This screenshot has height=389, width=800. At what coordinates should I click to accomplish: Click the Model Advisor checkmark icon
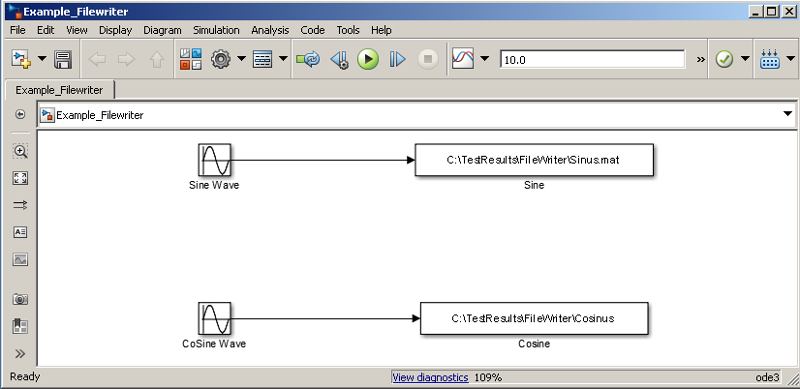(724, 60)
